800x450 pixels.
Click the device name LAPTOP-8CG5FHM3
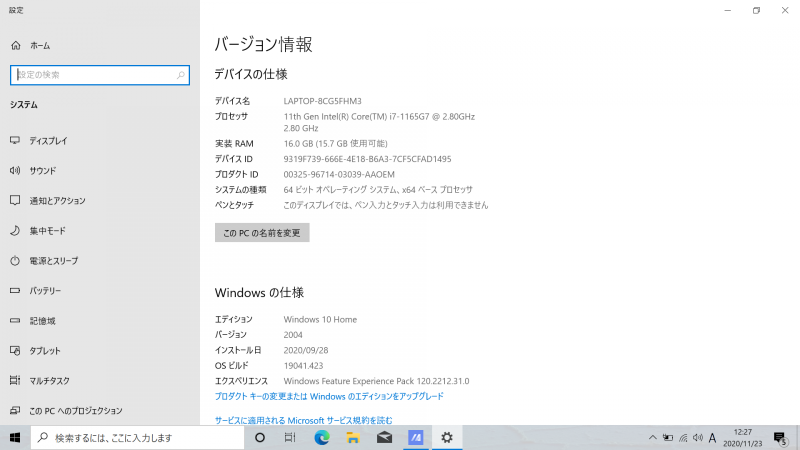click(x=322, y=101)
